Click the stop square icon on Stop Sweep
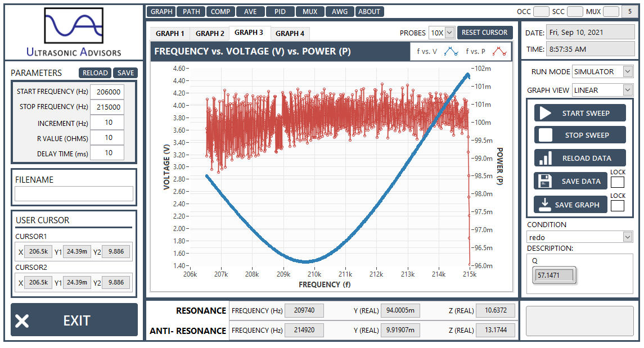644x348 pixels. (546, 135)
